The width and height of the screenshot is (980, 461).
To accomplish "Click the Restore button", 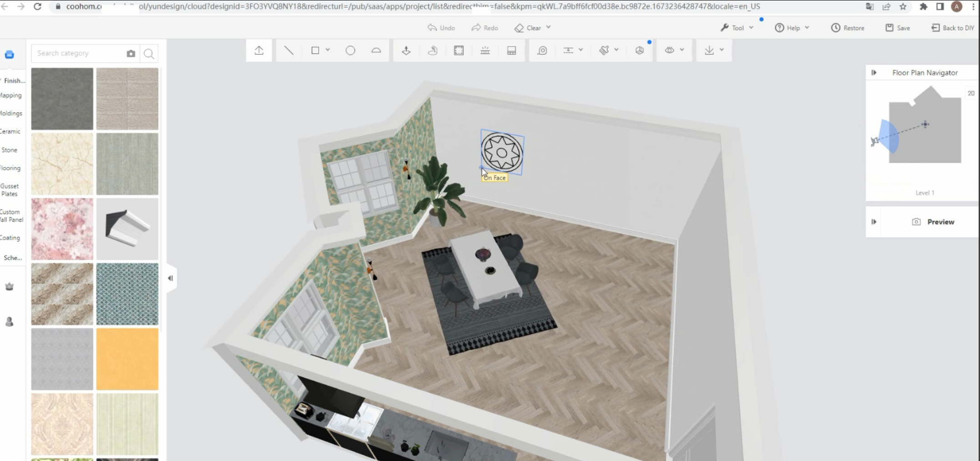I will pos(848,28).
